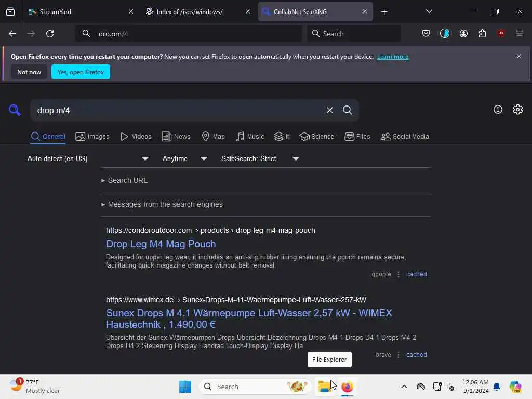Select the Images category

(x=92, y=137)
